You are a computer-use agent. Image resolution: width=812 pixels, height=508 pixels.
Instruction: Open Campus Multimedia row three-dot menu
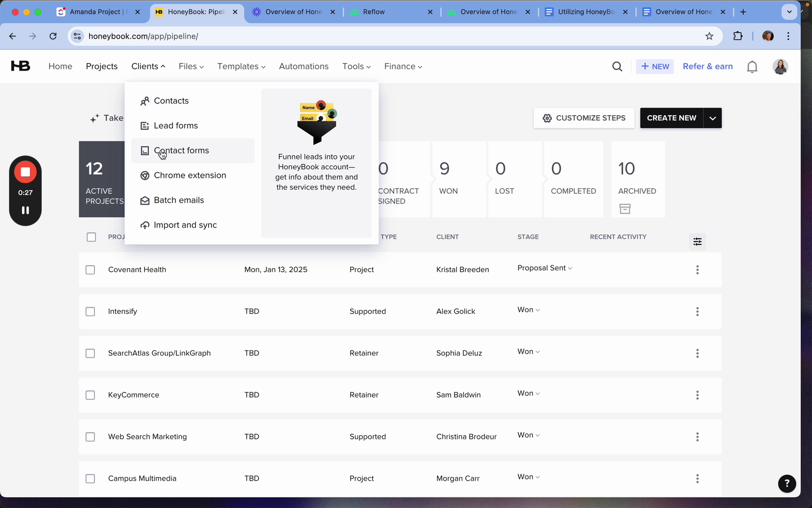(x=697, y=478)
